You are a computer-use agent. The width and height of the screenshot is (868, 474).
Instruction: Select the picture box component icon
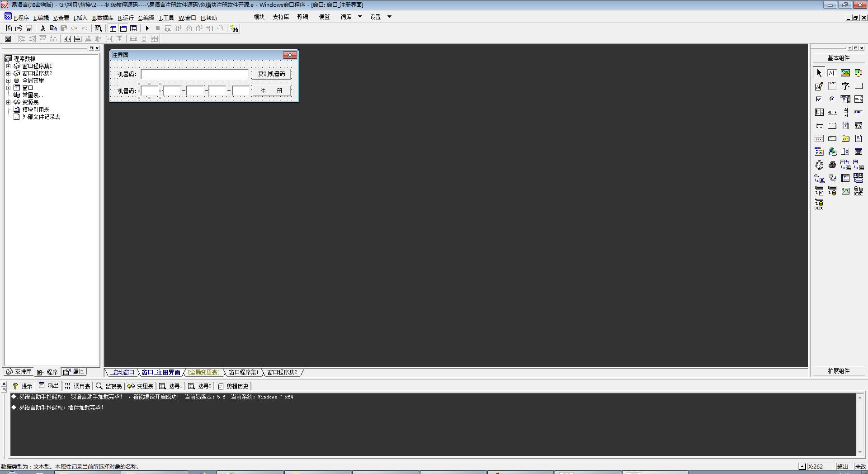845,73
